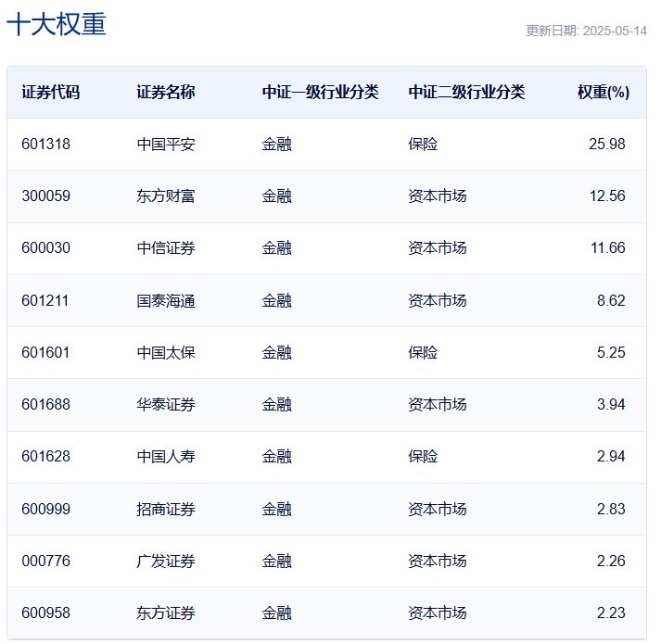Select stock code 600958
The height and width of the screenshot is (644, 661).
46,612
